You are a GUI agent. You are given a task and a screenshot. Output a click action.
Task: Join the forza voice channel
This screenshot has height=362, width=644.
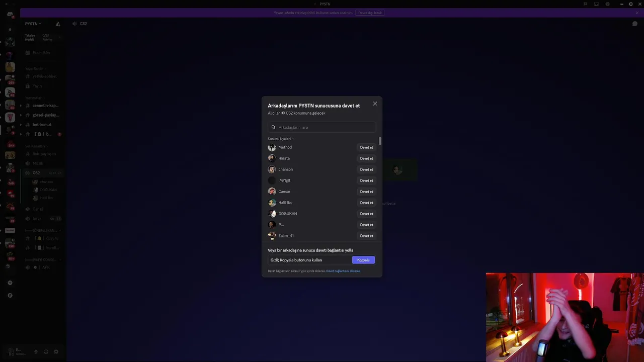(x=43, y=219)
